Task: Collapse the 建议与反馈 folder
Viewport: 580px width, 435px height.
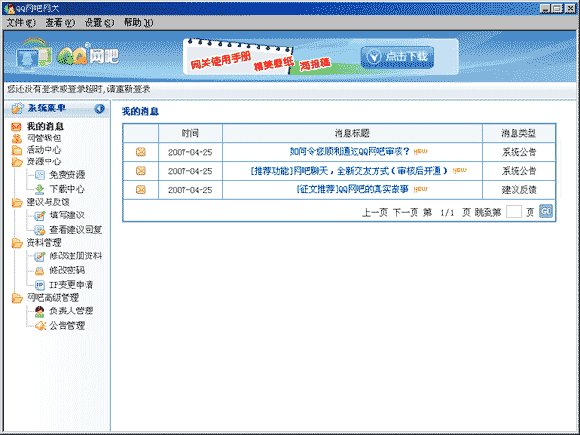Action: (17, 202)
